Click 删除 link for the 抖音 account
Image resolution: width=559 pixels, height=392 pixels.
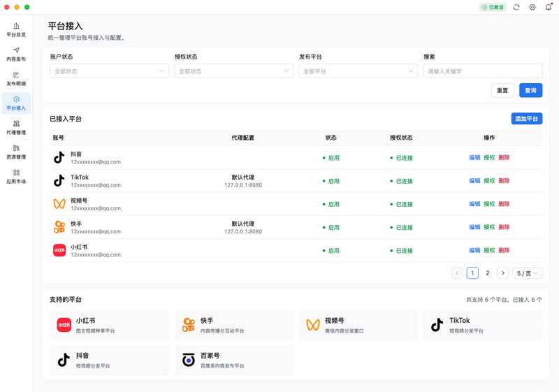(504, 158)
